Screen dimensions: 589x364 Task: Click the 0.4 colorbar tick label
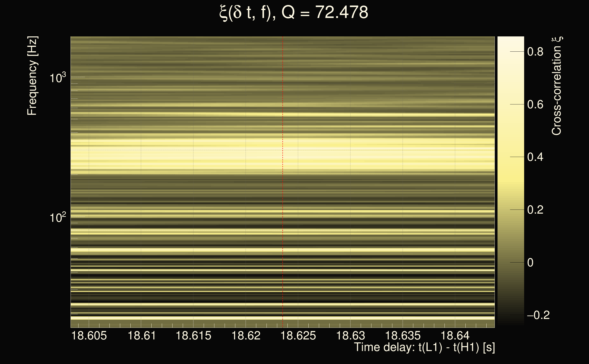(x=535, y=157)
